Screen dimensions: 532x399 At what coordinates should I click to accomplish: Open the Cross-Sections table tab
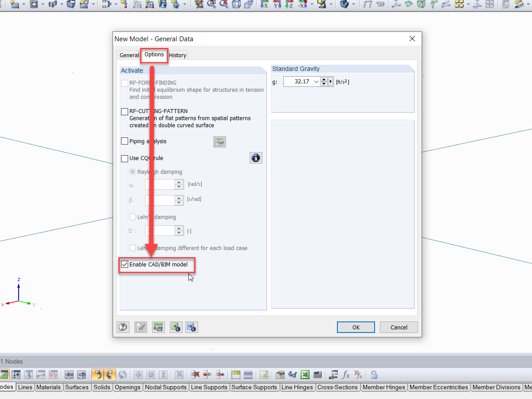[x=338, y=387]
